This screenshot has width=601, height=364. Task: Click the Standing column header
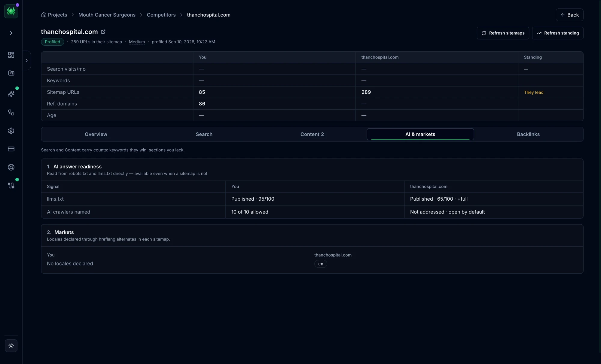click(x=533, y=57)
